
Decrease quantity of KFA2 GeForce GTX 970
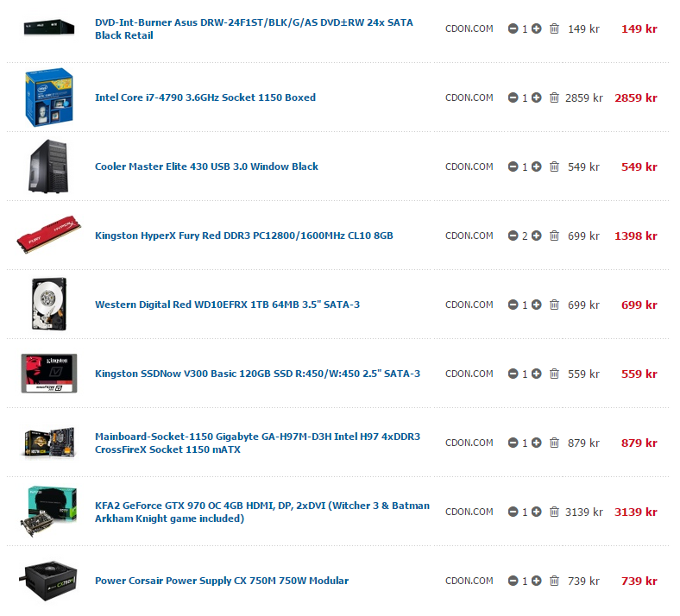point(513,512)
